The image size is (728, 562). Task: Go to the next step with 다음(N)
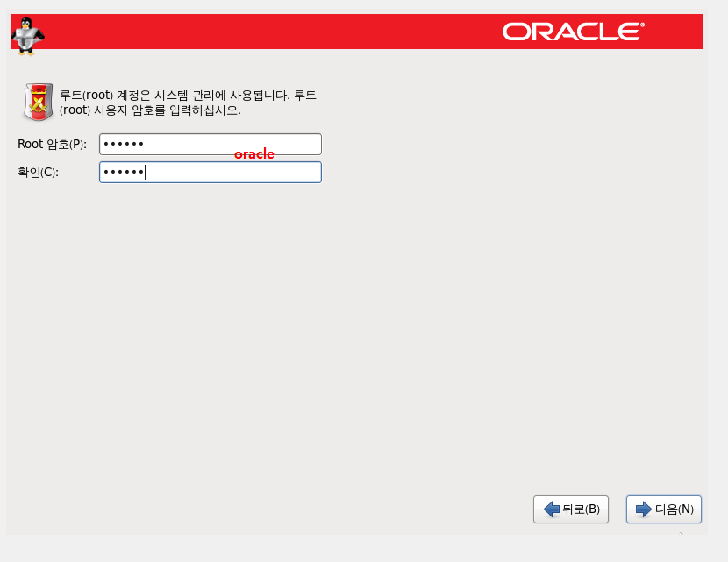tap(663, 509)
